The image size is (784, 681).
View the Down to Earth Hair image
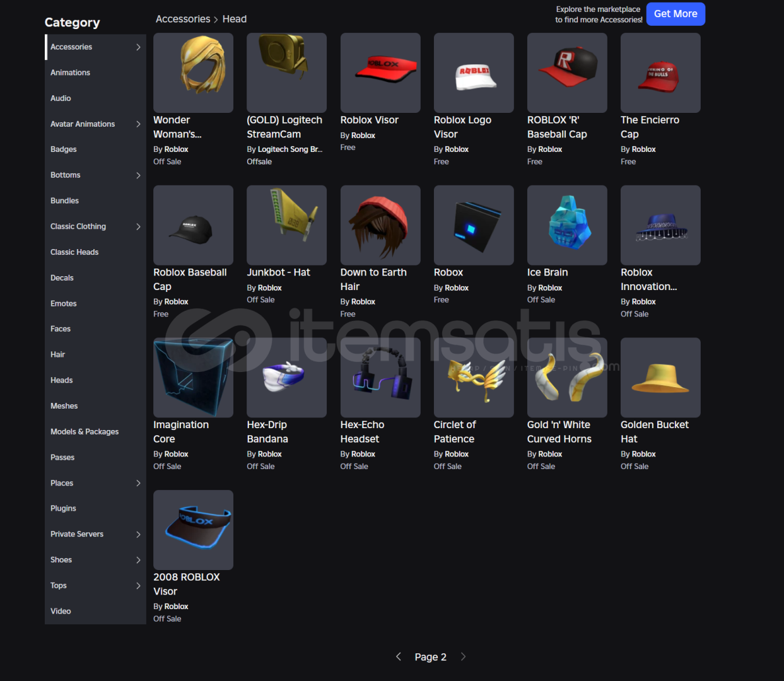tap(380, 225)
